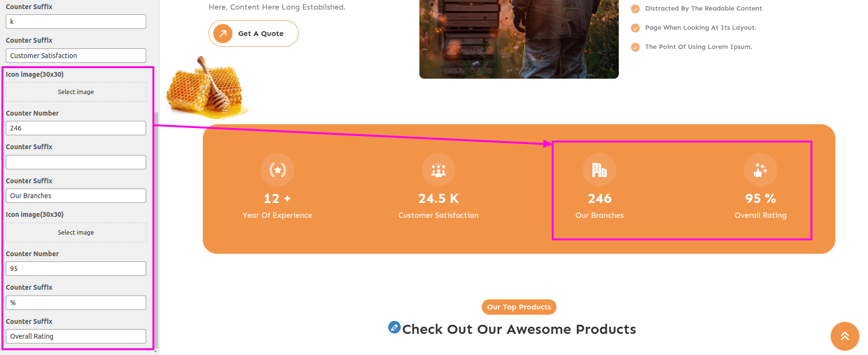Click the Counter Suffix field containing %

tap(76, 303)
